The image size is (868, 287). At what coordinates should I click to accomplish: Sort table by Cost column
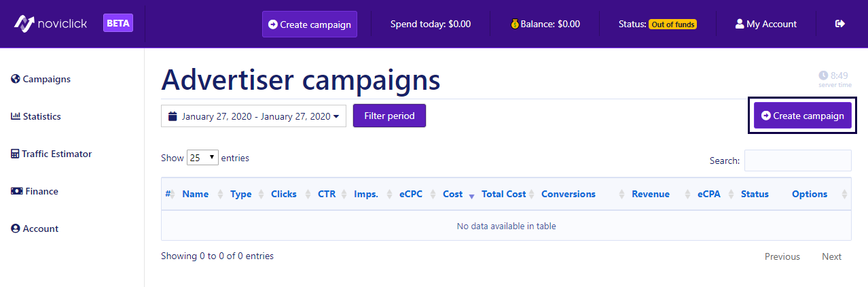(x=453, y=194)
